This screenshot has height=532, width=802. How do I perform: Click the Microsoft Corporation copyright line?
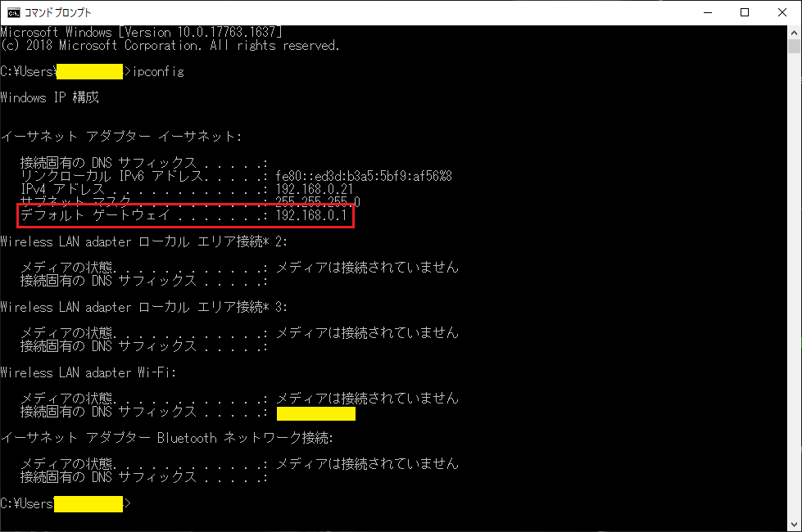tap(170, 46)
